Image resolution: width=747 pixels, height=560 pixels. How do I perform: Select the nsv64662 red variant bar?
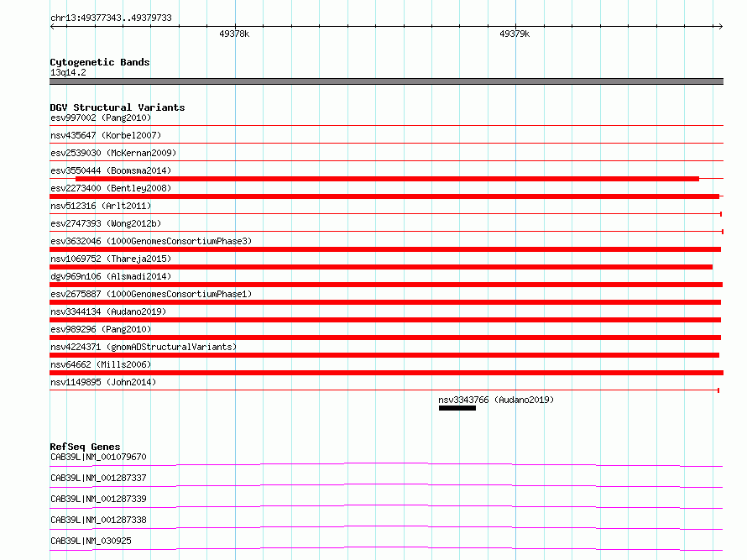386,373
